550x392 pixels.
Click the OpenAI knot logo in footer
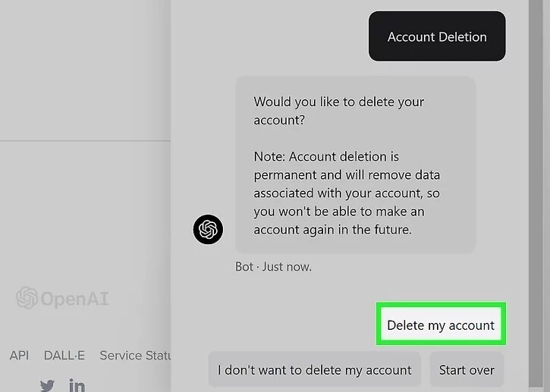pos(27,298)
